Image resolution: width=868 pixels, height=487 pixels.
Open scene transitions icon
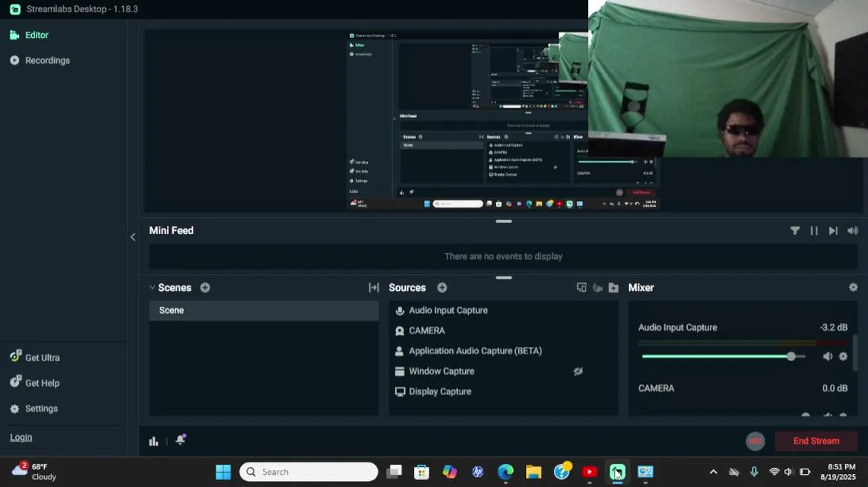[x=373, y=287]
